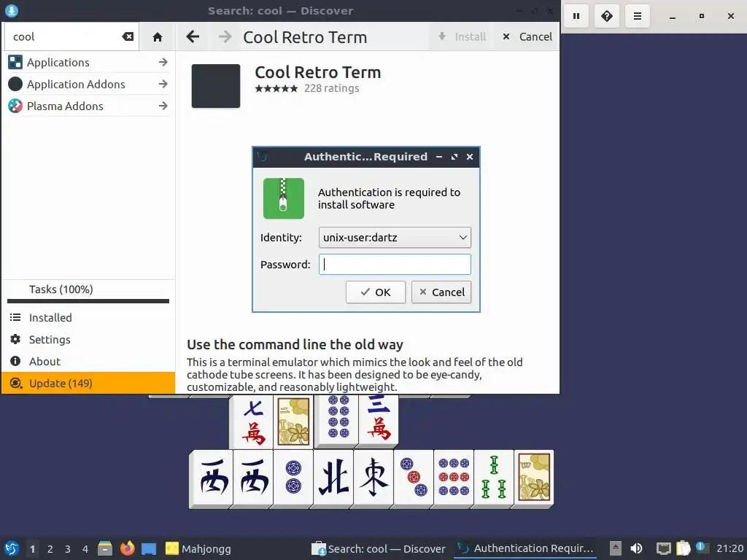747x560 pixels.
Task: Click the Tasks progress bar
Action: click(x=88, y=301)
